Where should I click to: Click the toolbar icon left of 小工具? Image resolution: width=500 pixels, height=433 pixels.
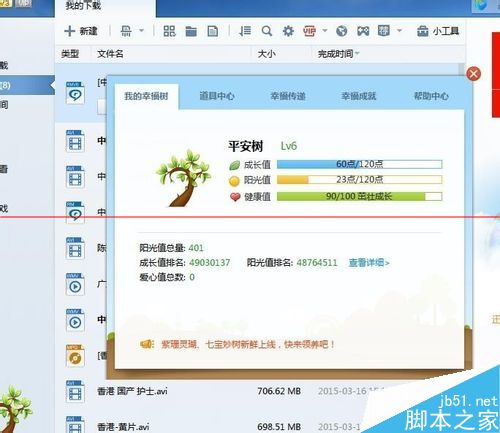coord(384,31)
